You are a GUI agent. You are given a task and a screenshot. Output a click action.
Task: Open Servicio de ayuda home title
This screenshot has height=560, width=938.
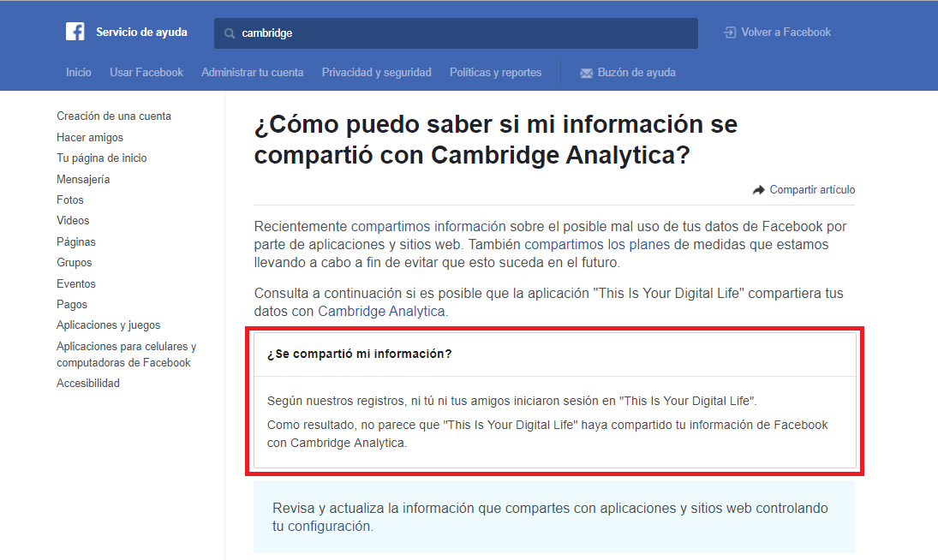click(142, 33)
